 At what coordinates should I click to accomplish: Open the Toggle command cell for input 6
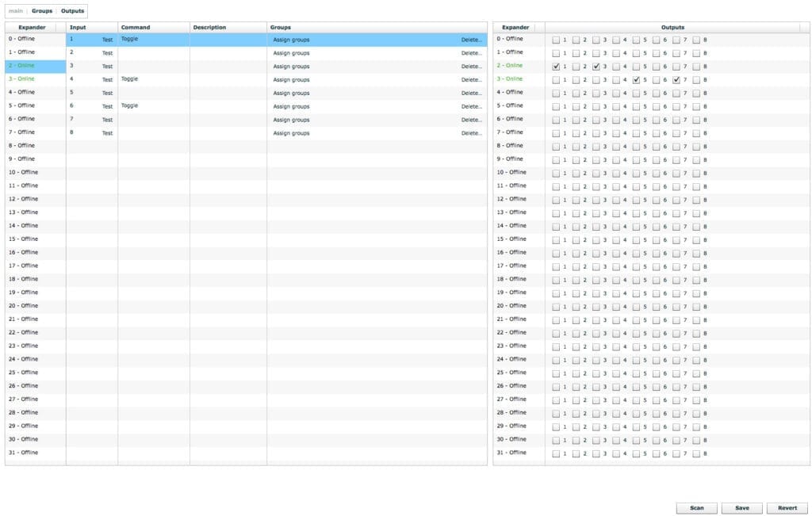130,105
